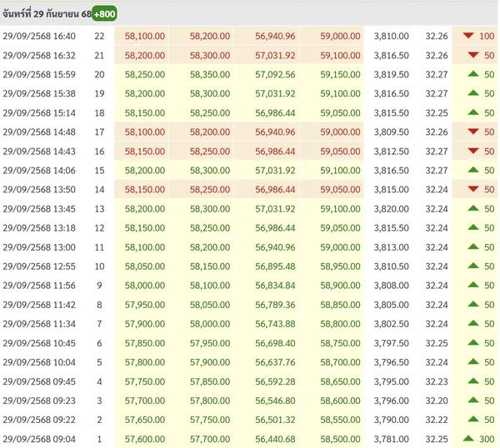This screenshot has height=448, width=500.
Task: Click red down arrow in row 22
Action: (x=467, y=36)
